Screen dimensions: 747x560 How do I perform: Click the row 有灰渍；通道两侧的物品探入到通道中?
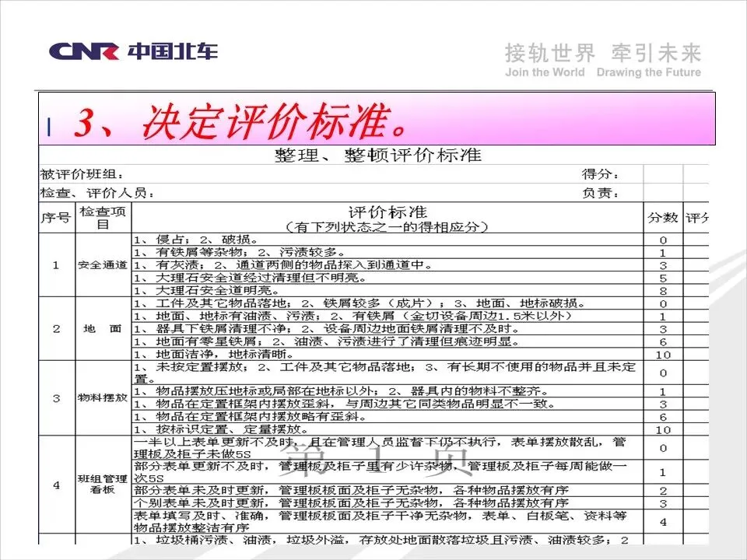click(x=388, y=265)
